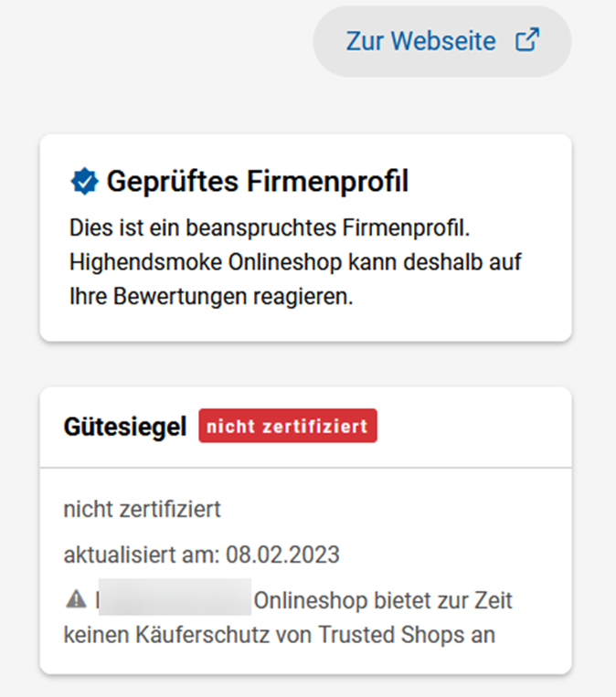616x697 pixels.
Task: Click the external link icon beside Zur Webseite
Action: pyautogui.click(x=527, y=41)
